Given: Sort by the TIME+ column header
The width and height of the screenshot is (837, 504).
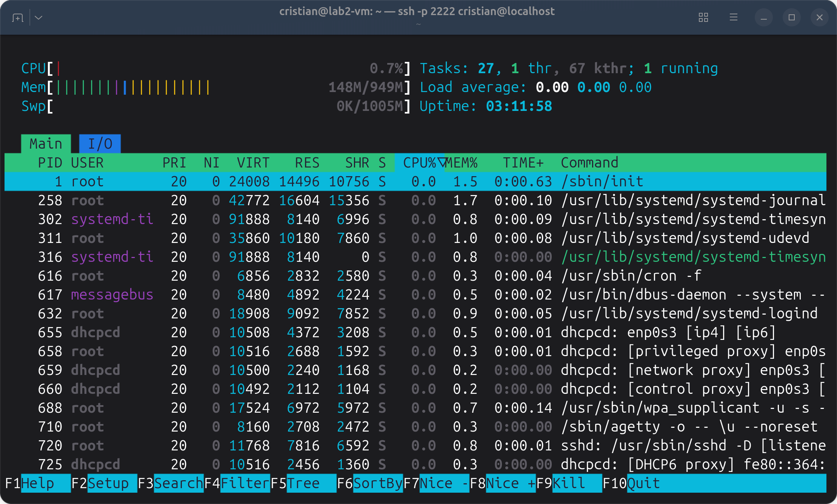Looking at the screenshot, I should click(523, 163).
